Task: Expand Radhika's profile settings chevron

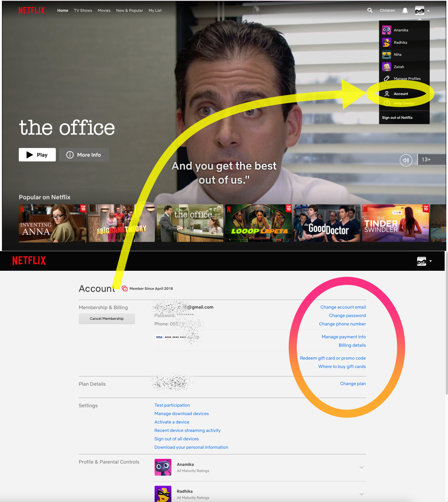Action: [362, 494]
